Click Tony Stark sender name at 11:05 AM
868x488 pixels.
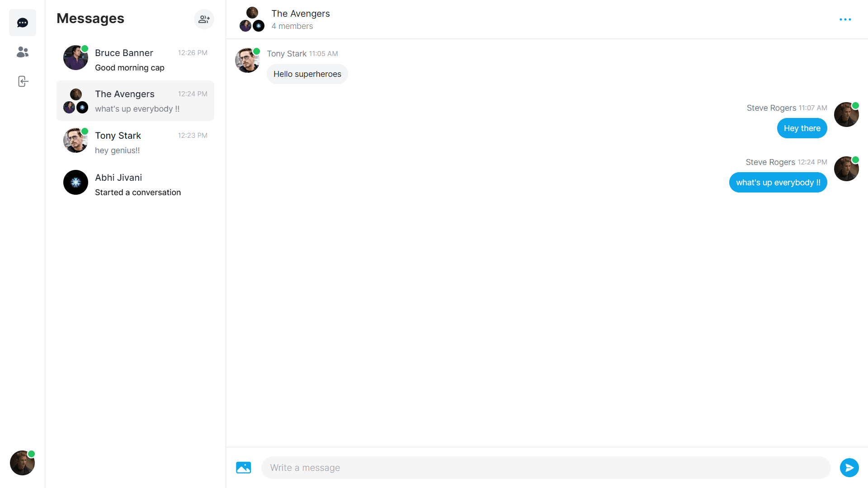(287, 54)
